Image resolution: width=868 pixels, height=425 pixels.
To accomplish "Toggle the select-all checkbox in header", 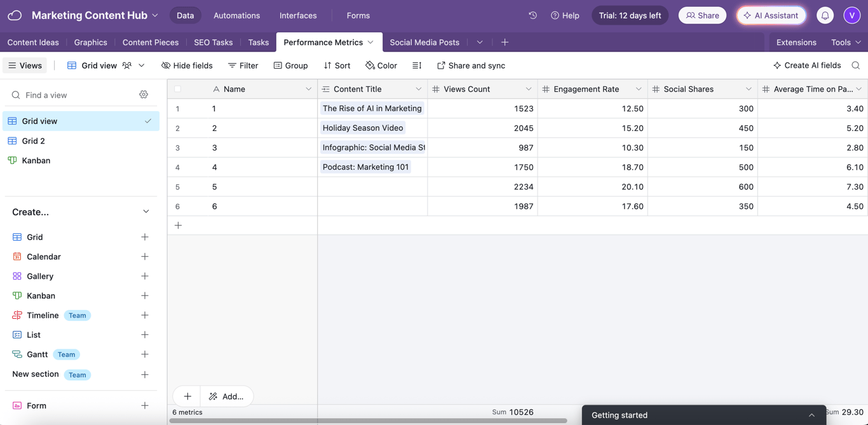I will click(x=177, y=89).
